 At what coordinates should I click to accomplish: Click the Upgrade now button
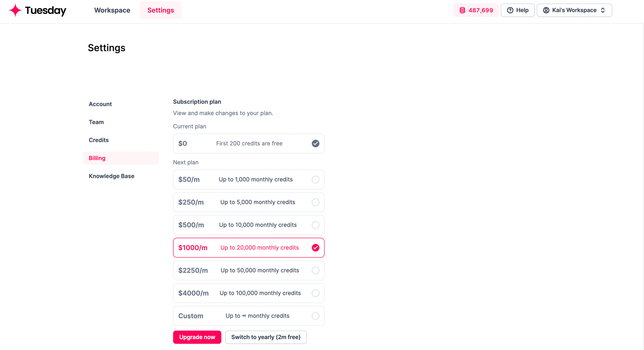pyautogui.click(x=197, y=337)
